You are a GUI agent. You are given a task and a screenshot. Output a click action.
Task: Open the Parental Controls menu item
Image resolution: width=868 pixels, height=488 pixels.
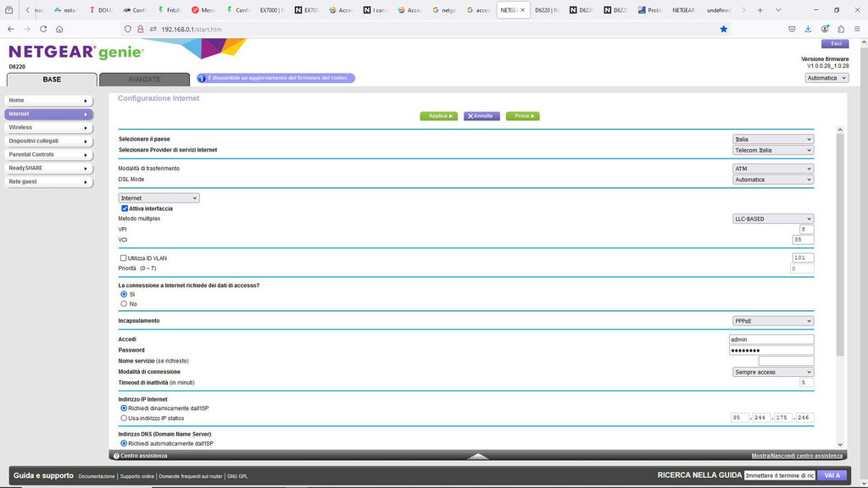coord(48,155)
